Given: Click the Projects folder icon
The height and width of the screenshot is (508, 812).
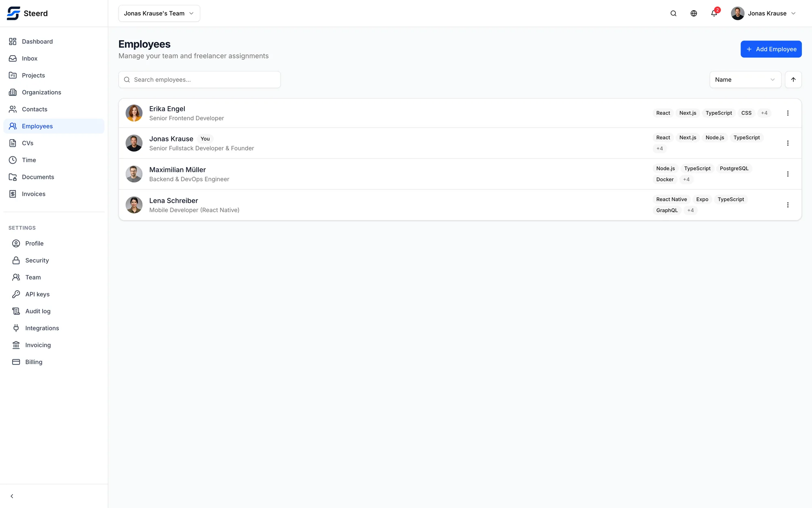Looking at the screenshot, I should click(x=13, y=76).
